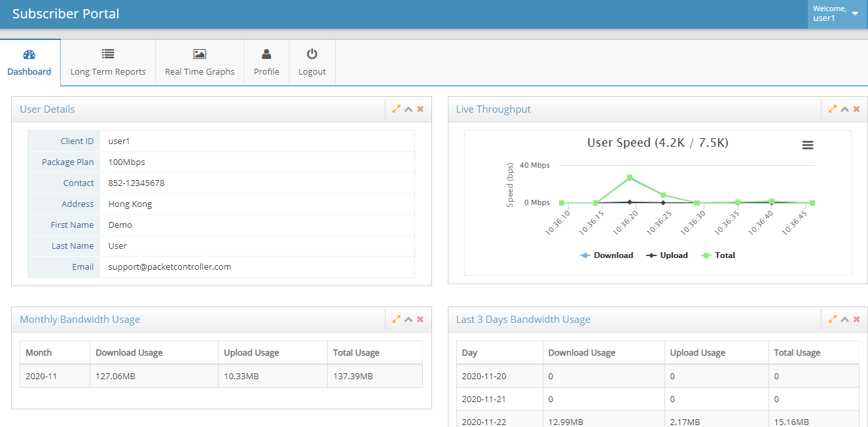Open the Welcome user1 dropdown menu

pyautogui.click(x=837, y=14)
